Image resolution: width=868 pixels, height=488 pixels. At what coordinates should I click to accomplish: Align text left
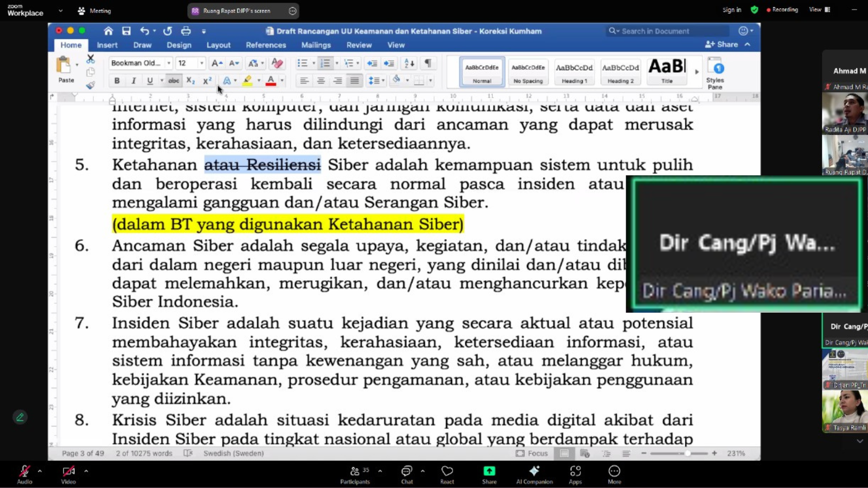point(304,81)
